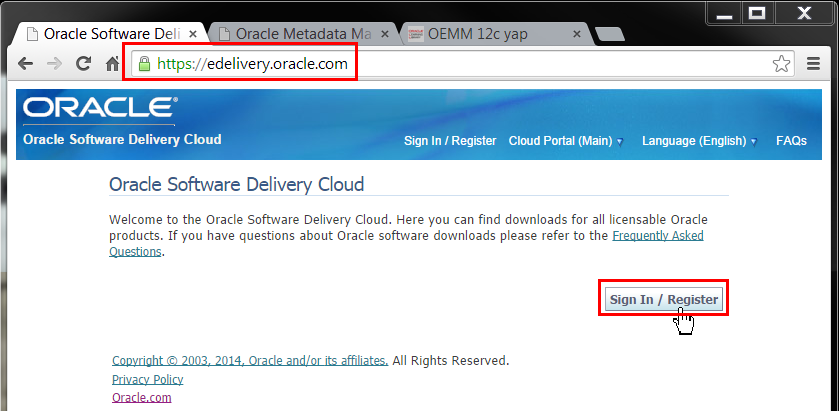Close the Oracle Software Delivery tab
Image resolution: width=839 pixels, height=411 pixels.
click(x=193, y=34)
